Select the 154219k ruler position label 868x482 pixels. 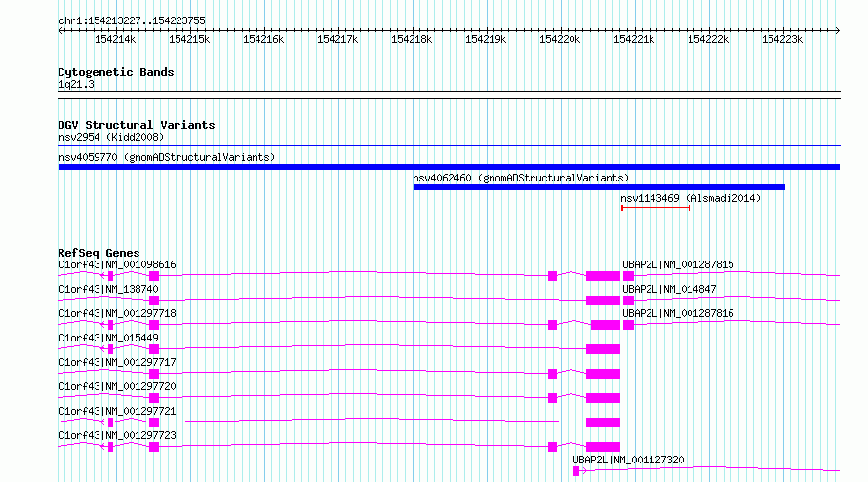[x=486, y=39]
